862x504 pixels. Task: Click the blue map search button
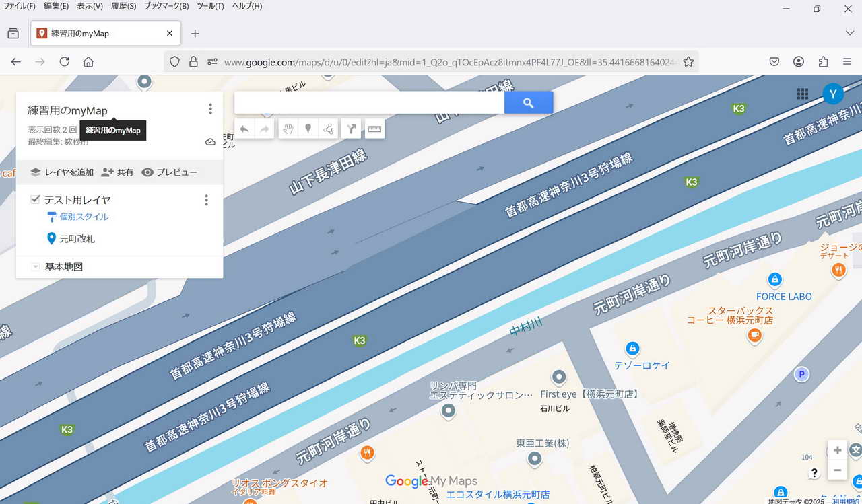pyautogui.click(x=528, y=103)
